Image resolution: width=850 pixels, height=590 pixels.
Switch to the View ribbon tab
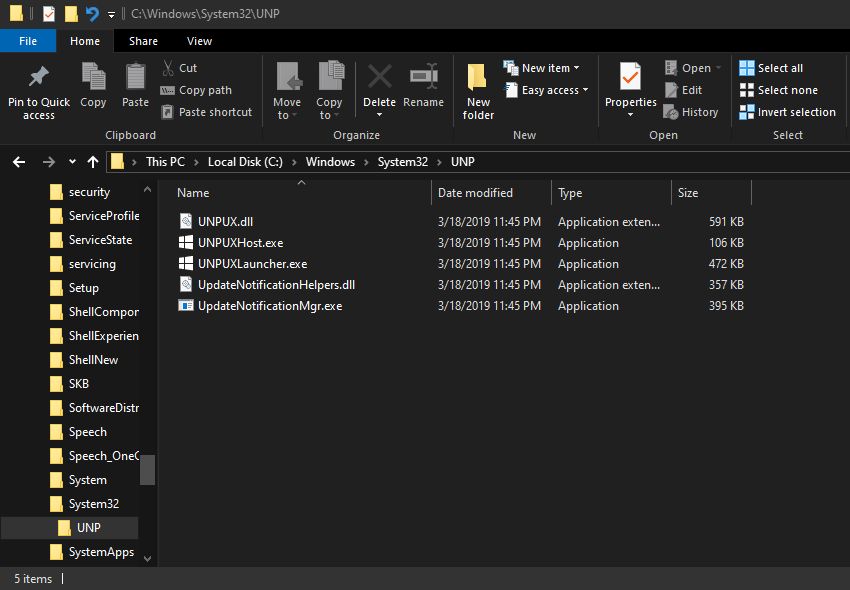[x=199, y=41]
